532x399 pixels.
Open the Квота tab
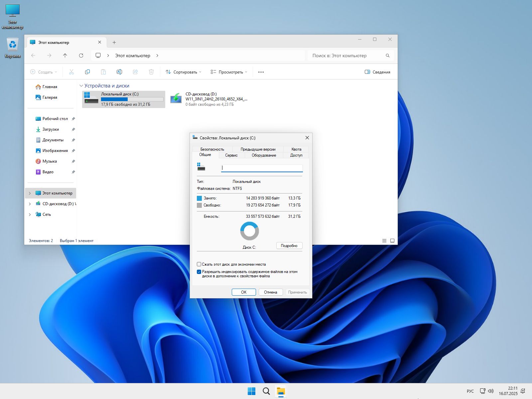(x=296, y=149)
